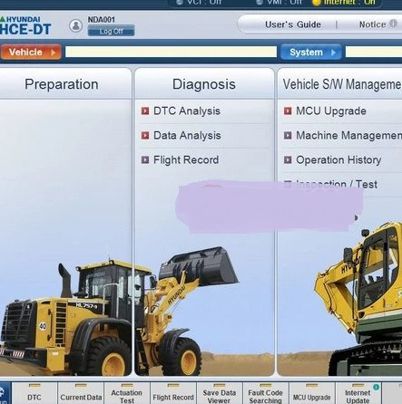
Task: Click Internet Update in bottom toolbar
Action: tap(358, 393)
